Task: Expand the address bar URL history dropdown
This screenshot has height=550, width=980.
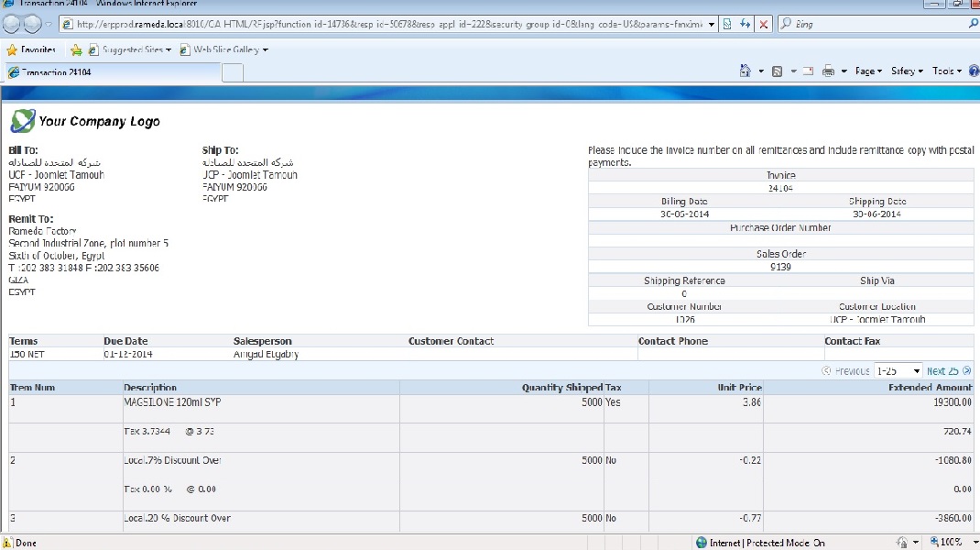Action: point(713,25)
